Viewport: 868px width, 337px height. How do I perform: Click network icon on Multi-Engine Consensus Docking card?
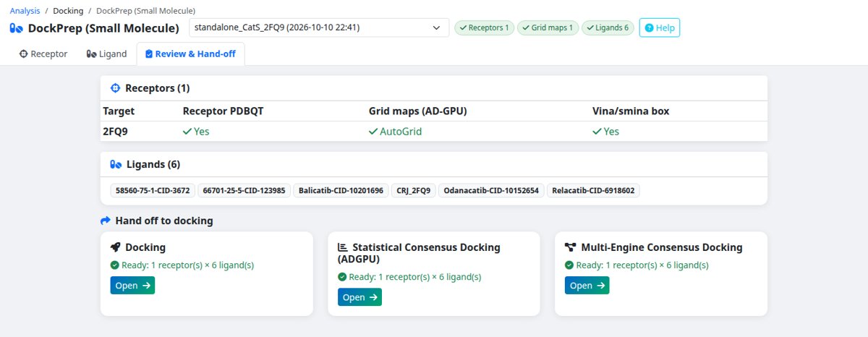pyautogui.click(x=570, y=247)
